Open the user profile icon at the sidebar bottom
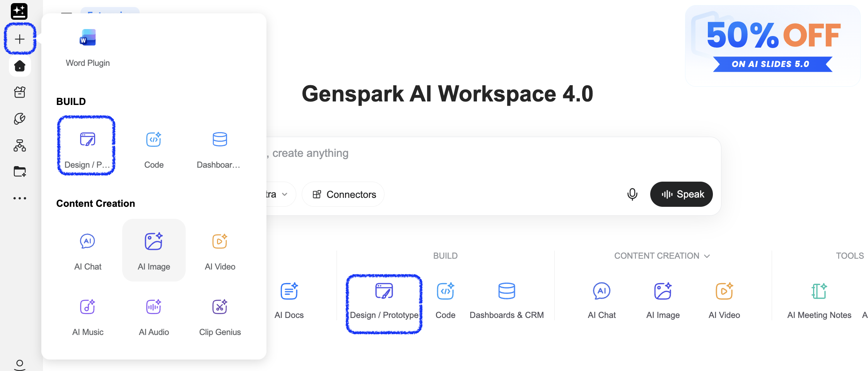 [x=20, y=365]
